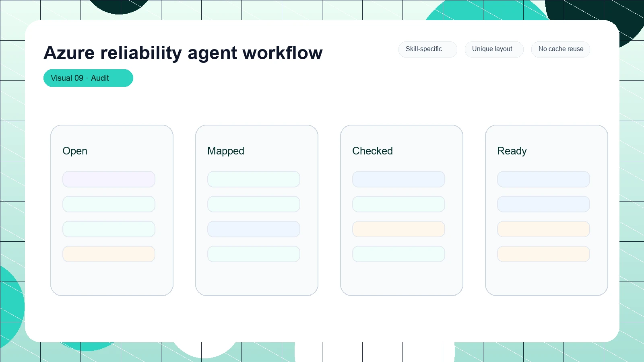Click the blue item in Mapped column
The height and width of the screenshot is (362, 644).
click(254, 229)
